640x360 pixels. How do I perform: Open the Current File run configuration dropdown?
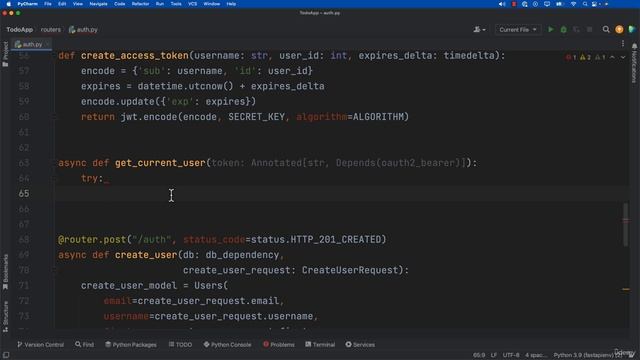click(x=518, y=29)
